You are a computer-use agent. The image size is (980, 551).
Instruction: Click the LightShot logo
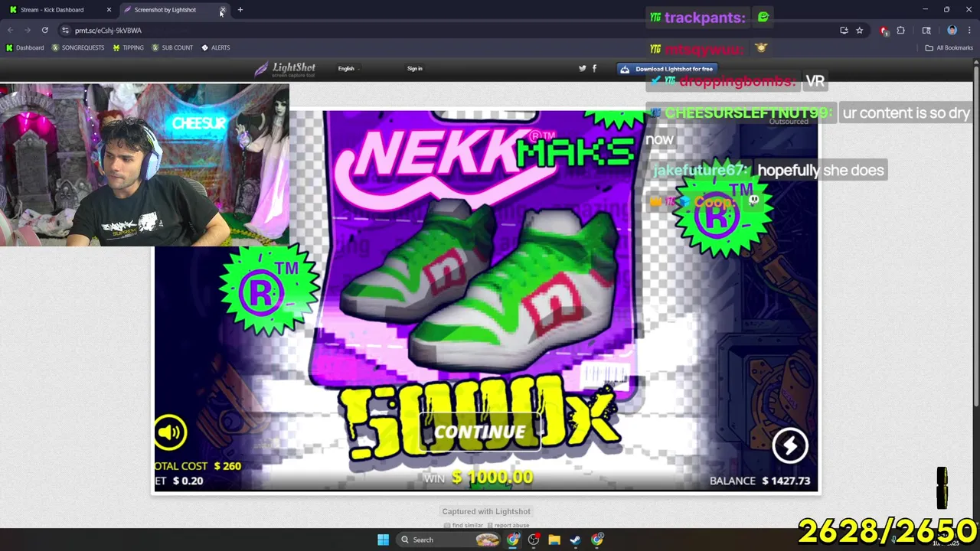(x=284, y=69)
